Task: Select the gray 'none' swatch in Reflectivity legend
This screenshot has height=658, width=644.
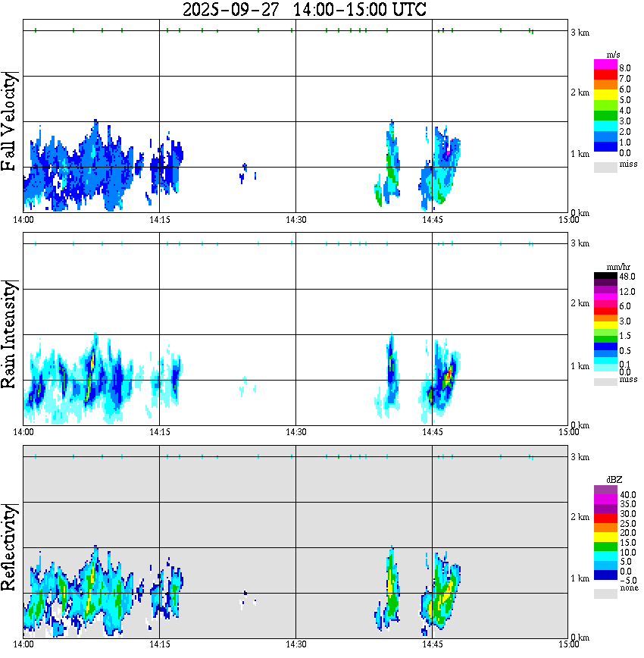Action: (x=605, y=594)
